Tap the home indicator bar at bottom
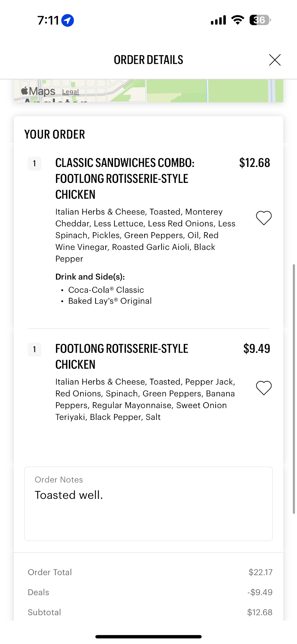Image resolution: width=297 pixels, height=644 pixels. coord(148,637)
